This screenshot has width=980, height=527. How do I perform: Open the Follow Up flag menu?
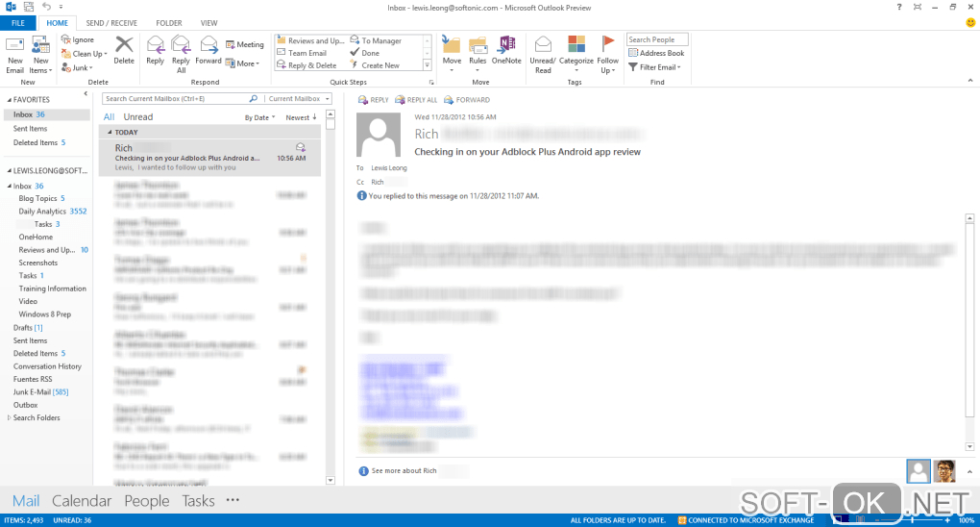click(607, 55)
